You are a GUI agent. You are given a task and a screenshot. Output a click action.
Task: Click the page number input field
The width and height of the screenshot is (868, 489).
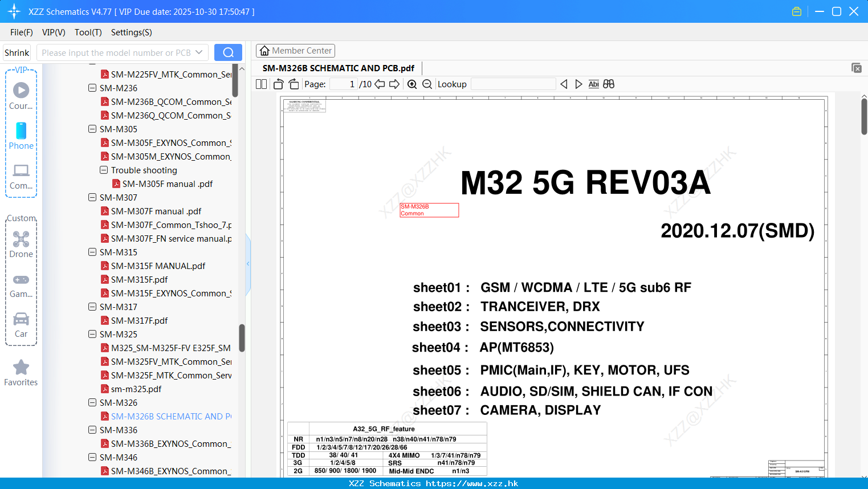pyautogui.click(x=343, y=84)
